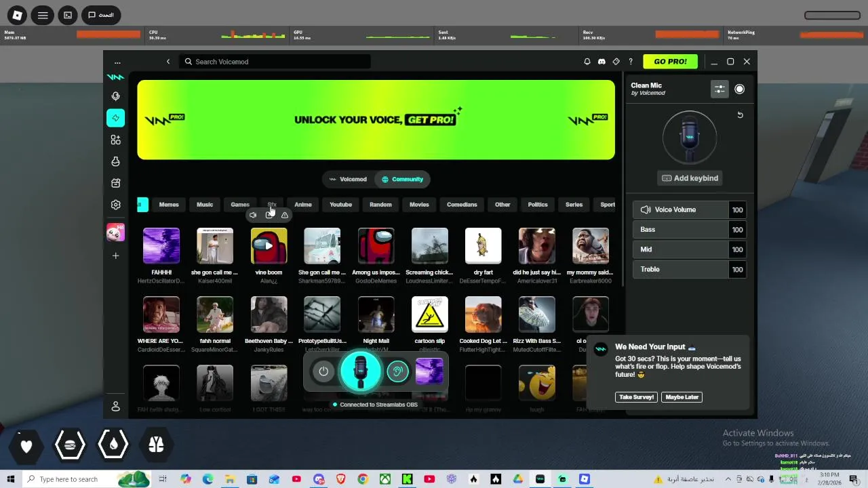Toggle the voice changer power button

(x=323, y=371)
